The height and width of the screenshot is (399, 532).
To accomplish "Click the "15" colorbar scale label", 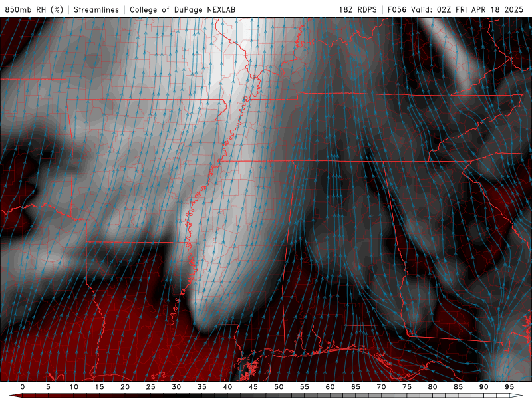I will pyautogui.click(x=99, y=387).
